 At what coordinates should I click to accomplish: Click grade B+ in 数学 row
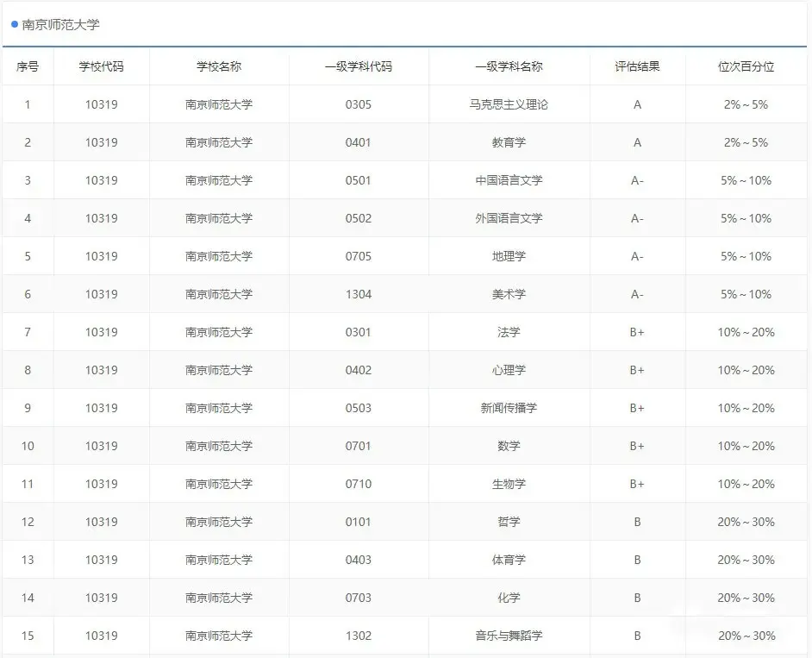tap(638, 446)
